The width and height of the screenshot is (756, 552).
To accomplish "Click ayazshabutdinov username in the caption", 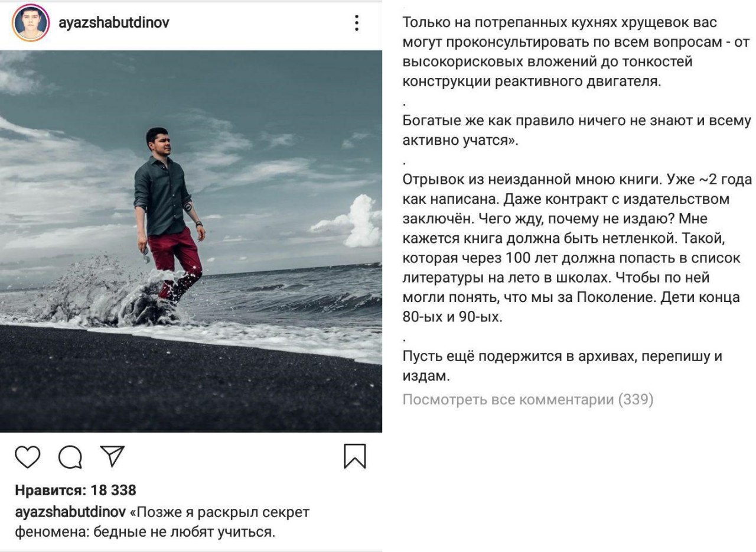I will pos(70,512).
